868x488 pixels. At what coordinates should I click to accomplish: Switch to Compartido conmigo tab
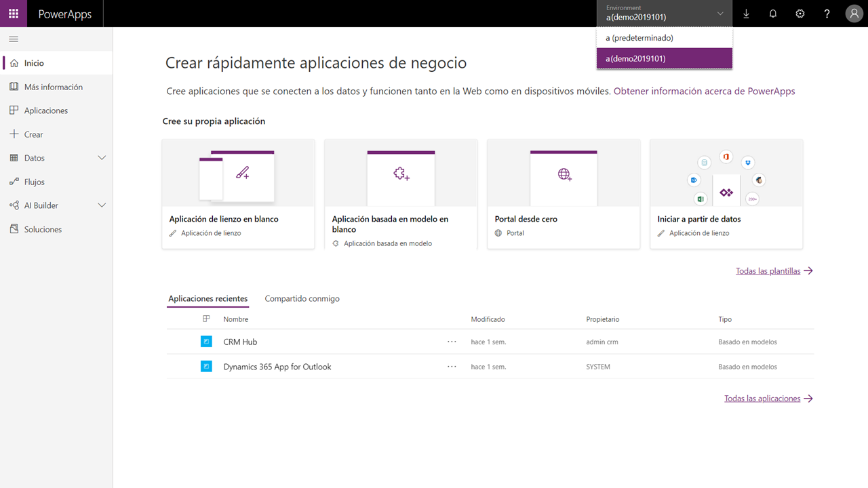(x=302, y=299)
